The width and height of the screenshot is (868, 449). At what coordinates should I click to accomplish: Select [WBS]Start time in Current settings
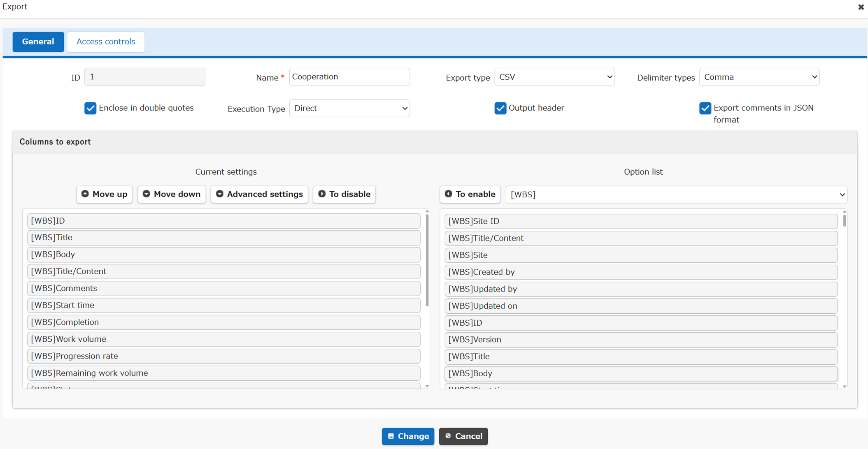tap(224, 306)
